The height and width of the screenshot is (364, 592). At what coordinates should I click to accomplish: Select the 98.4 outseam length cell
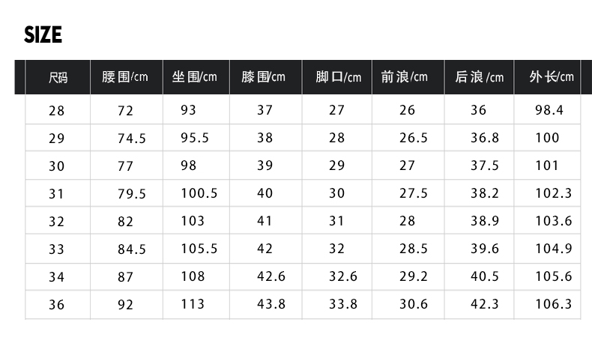coord(549,110)
